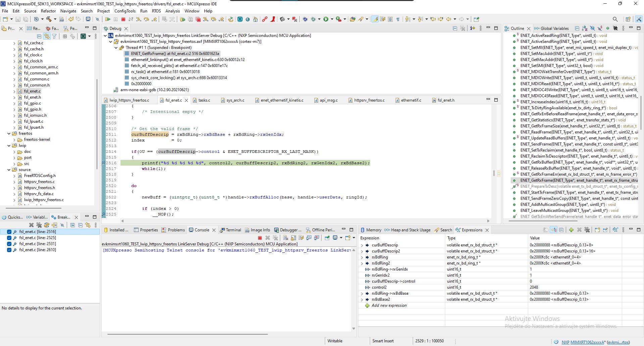Image resolution: width=644 pixels, height=346 pixels.
Task: Step Over the current line
Action: 146,19
